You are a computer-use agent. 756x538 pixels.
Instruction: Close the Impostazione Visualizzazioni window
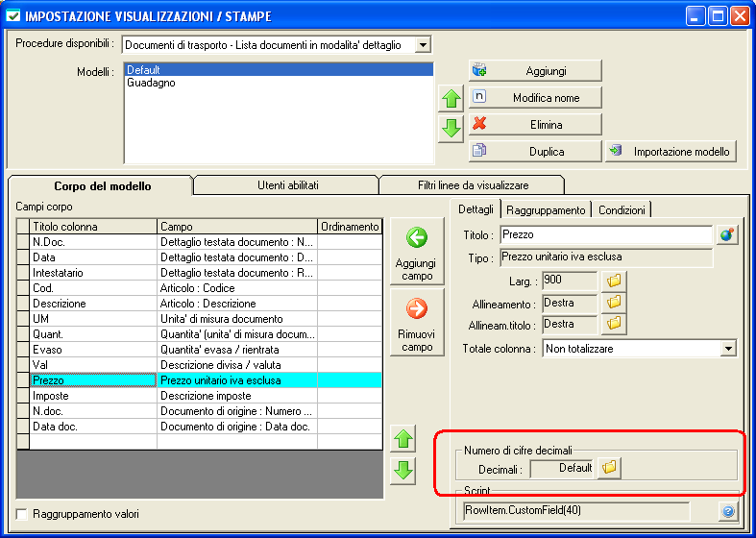(x=739, y=17)
